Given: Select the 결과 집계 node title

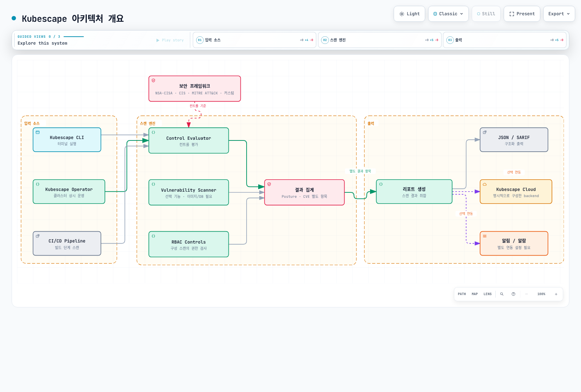Looking at the screenshot, I should pyautogui.click(x=304, y=190).
